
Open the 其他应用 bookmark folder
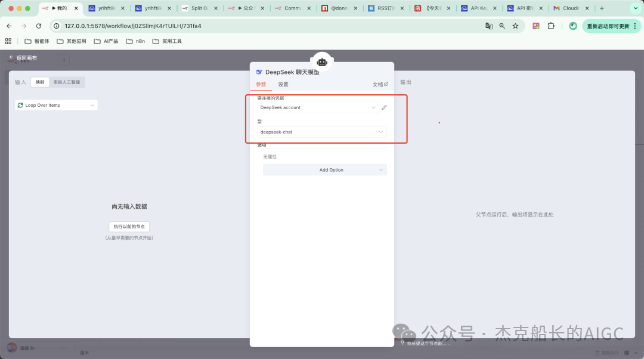point(72,41)
